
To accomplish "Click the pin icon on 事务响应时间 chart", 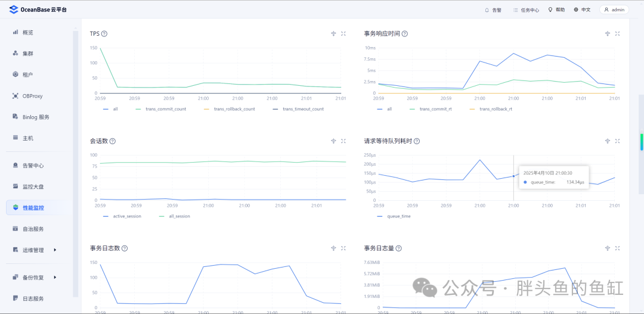I will (608, 33).
